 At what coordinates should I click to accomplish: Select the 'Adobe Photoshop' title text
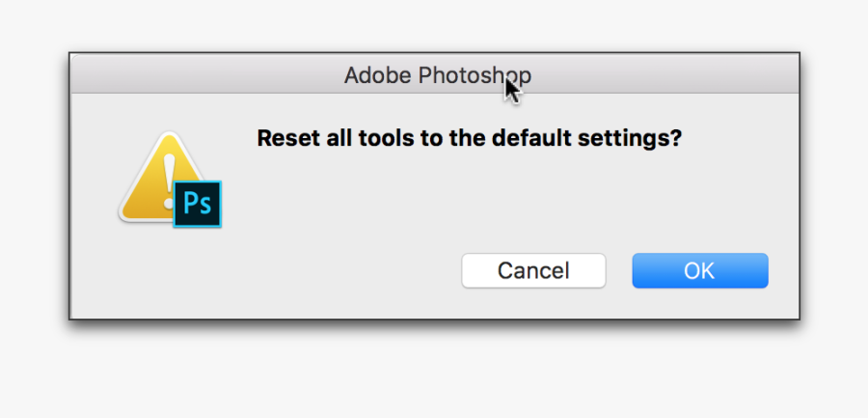(437, 75)
